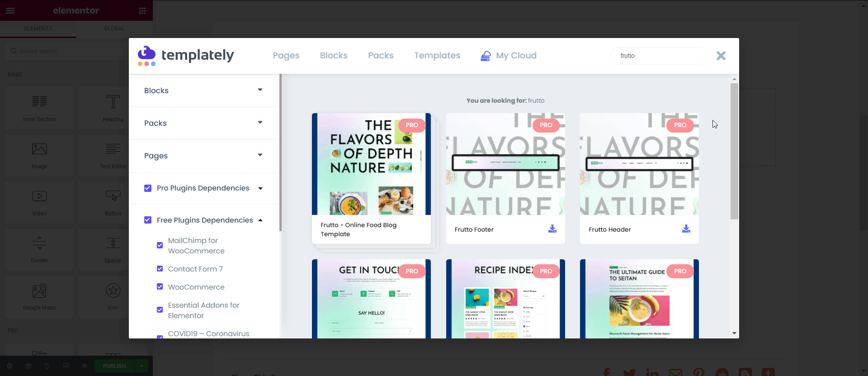Click the PRO badge on Recipe Index
Image resolution: width=868 pixels, height=376 pixels.
(x=546, y=271)
